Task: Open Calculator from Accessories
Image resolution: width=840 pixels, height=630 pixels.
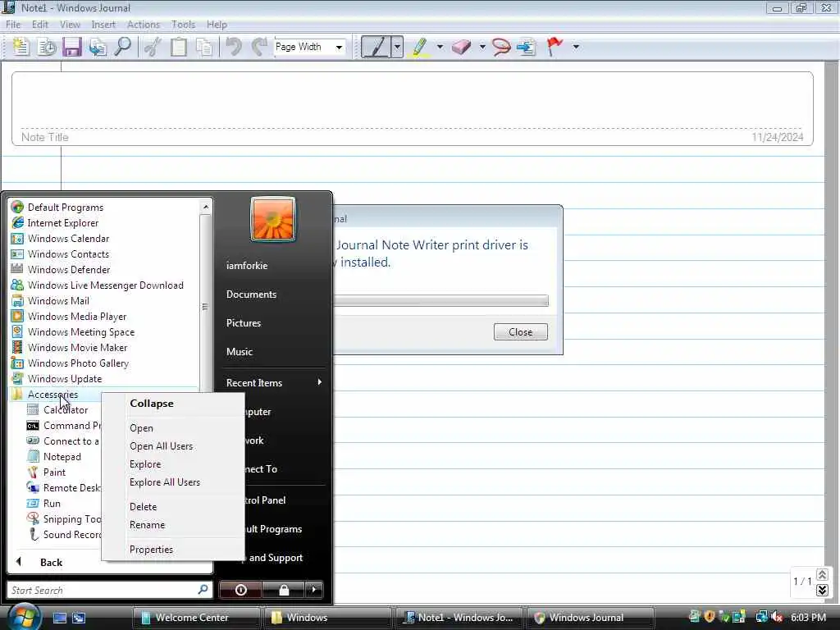Action: (66, 410)
